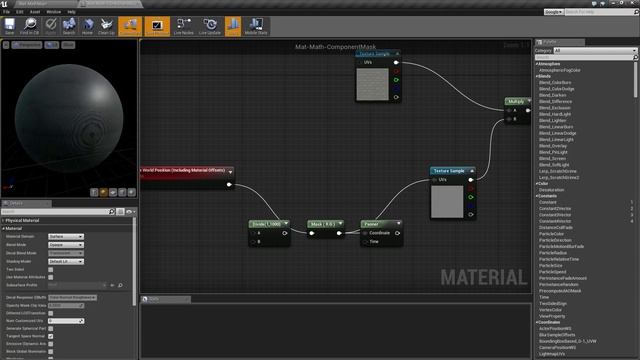Open the Search binoculars tool
Viewport: 640px width, 360px height.
69,26
